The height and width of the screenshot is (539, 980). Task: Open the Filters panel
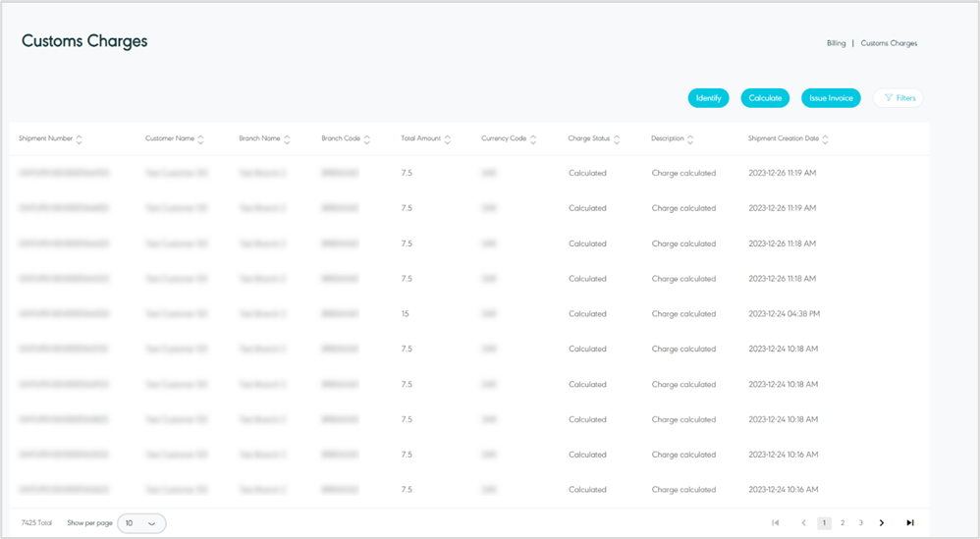coord(898,98)
